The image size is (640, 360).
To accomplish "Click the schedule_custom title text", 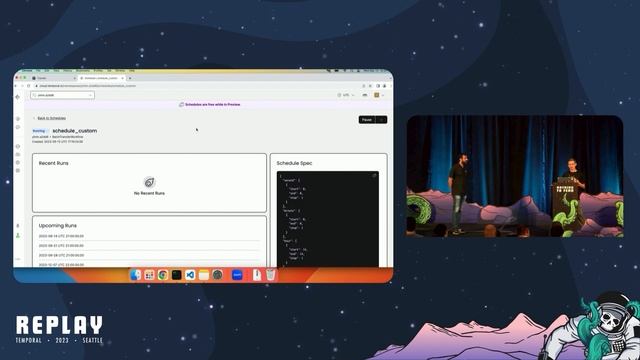I will pos(75,131).
